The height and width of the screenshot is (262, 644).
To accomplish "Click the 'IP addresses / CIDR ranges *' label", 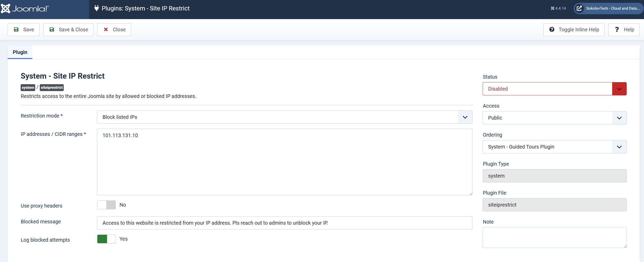I will pos(53,134).
